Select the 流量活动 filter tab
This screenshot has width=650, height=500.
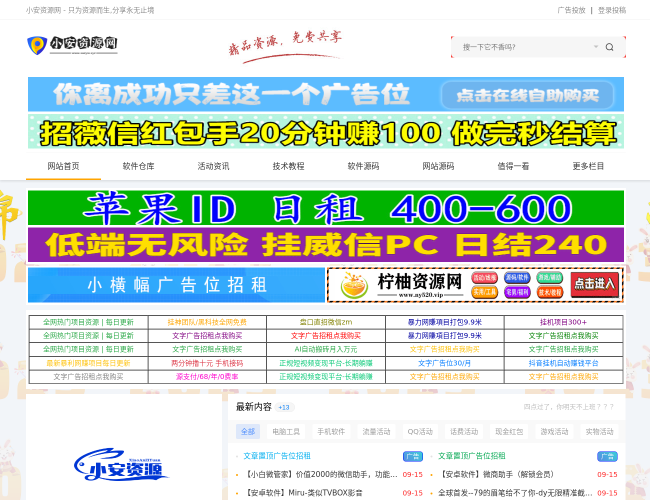[x=376, y=432]
